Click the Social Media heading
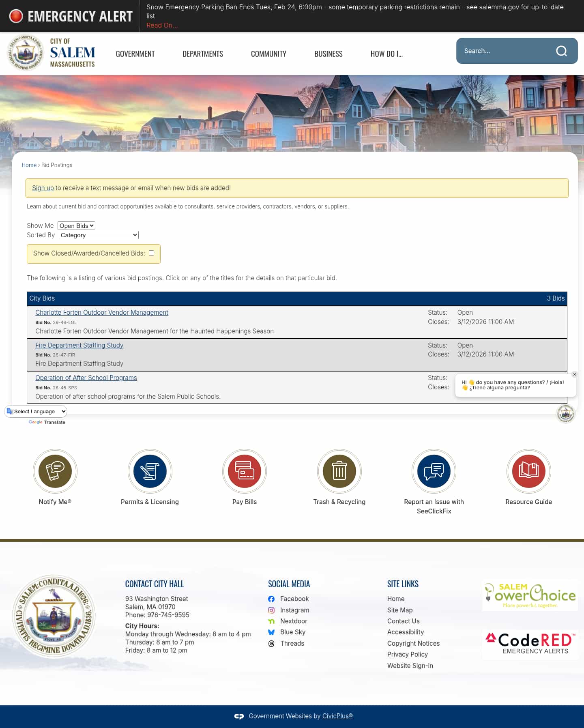This screenshot has width=584, height=728. click(289, 584)
